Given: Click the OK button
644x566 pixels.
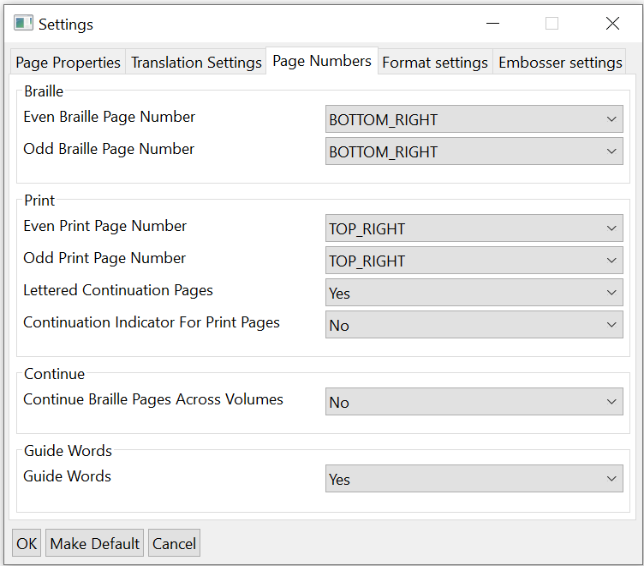Looking at the screenshot, I should (26, 543).
